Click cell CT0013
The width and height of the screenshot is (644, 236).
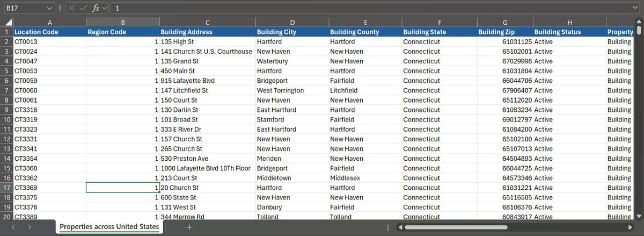point(49,41)
